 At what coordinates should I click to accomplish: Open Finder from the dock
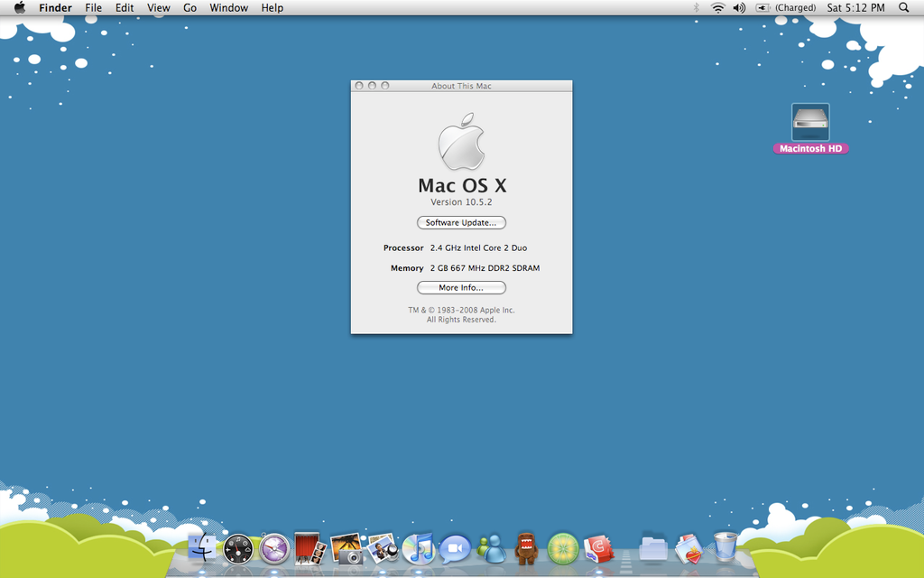pyautogui.click(x=202, y=547)
